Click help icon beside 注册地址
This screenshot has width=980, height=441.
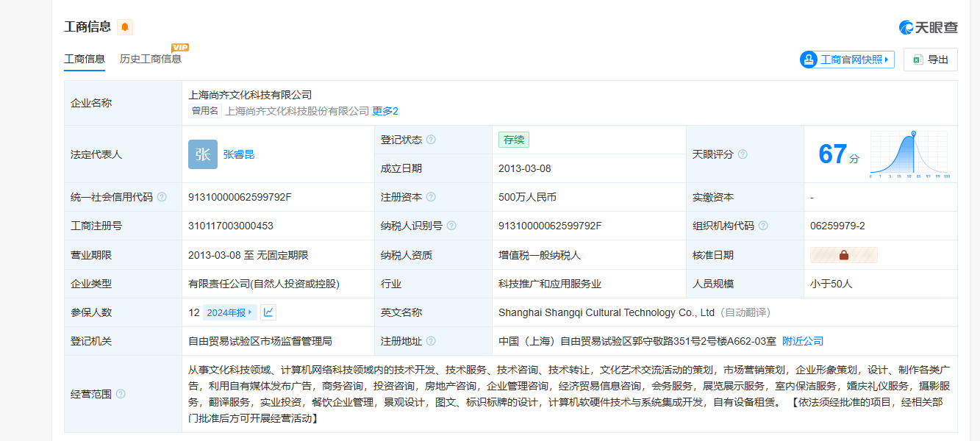[x=431, y=341]
